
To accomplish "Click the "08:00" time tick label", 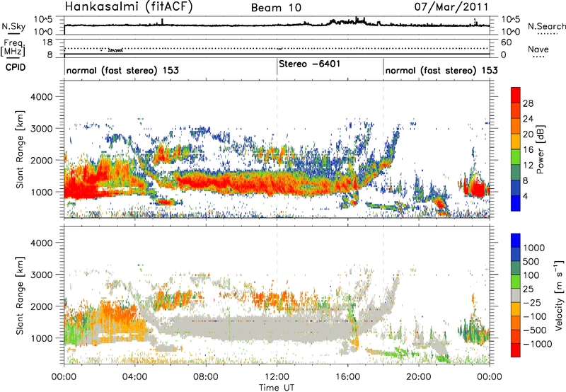I will point(206,377).
